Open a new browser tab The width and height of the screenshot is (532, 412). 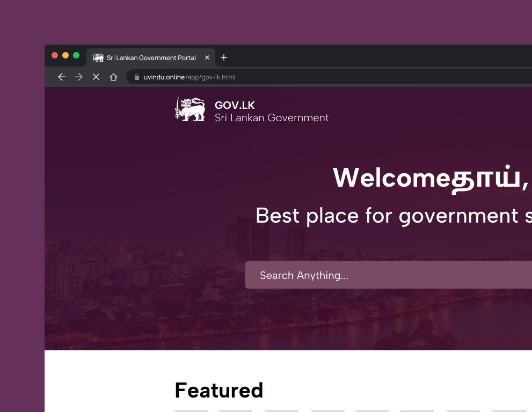point(224,57)
